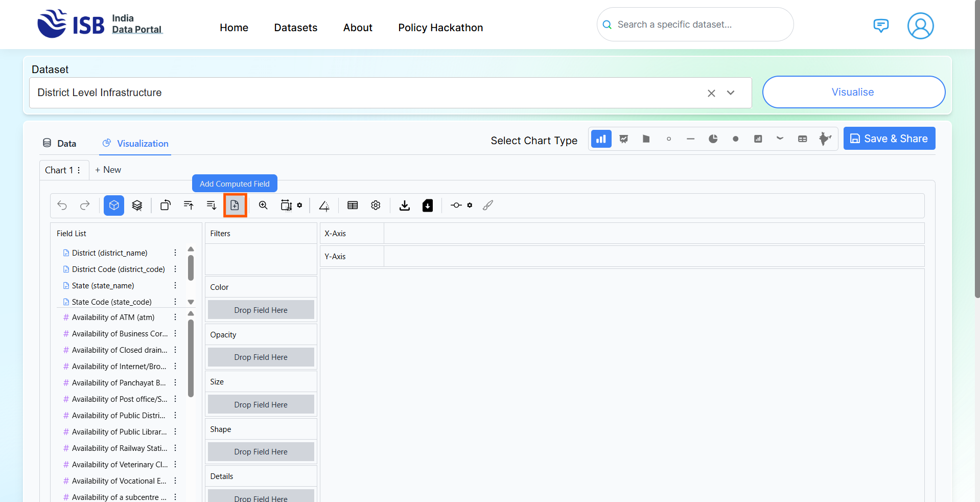Open options menu for State (state_name) field
Viewport: 980px width, 502px height.
tap(175, 286)
